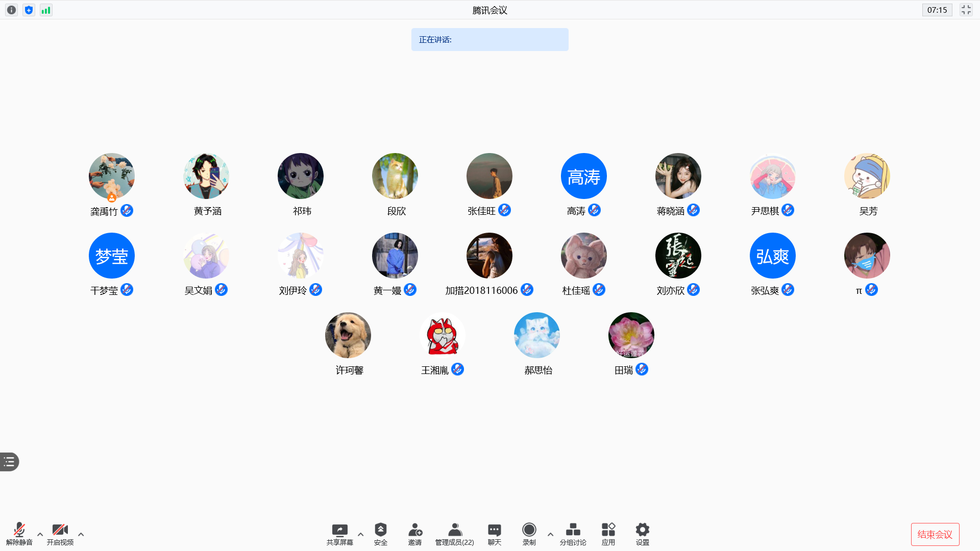
Task: Click the red end meeting button
Action: tap(935, 534)
